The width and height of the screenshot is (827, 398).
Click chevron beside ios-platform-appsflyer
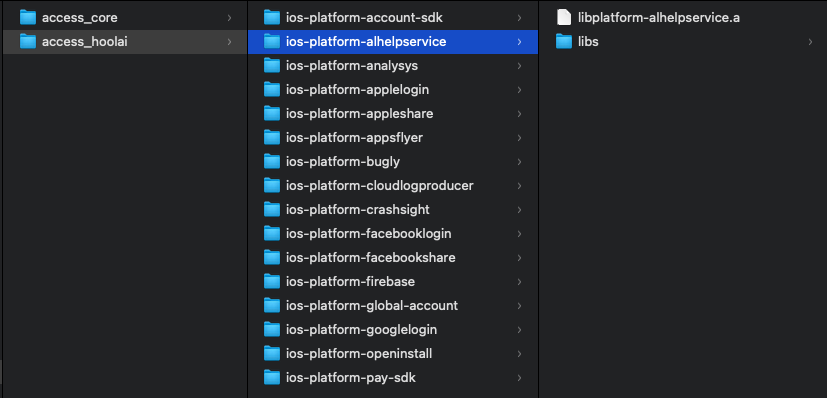520,138
